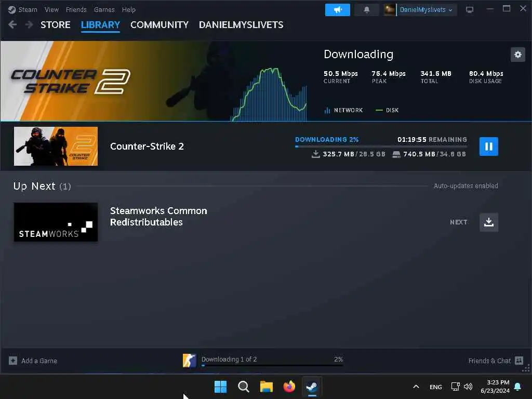Pause the Counter-Strike 2 download

(488, 146)
